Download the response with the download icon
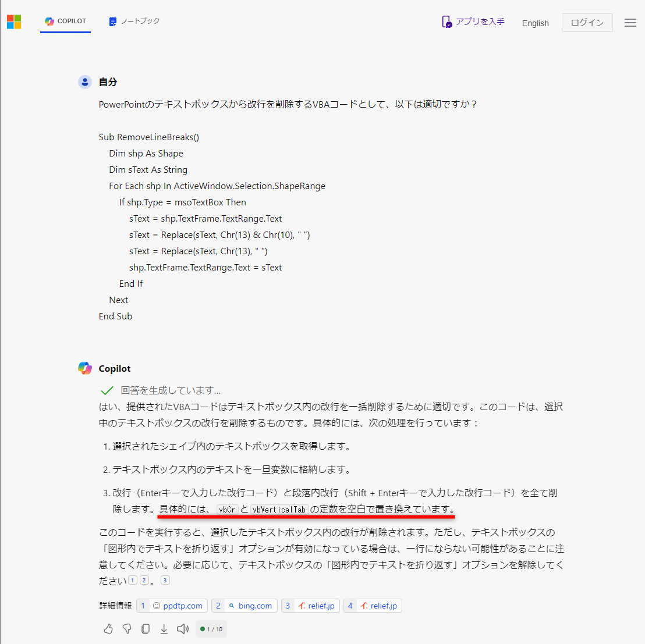Screen dimensions: 645x644 coord(164,629)
